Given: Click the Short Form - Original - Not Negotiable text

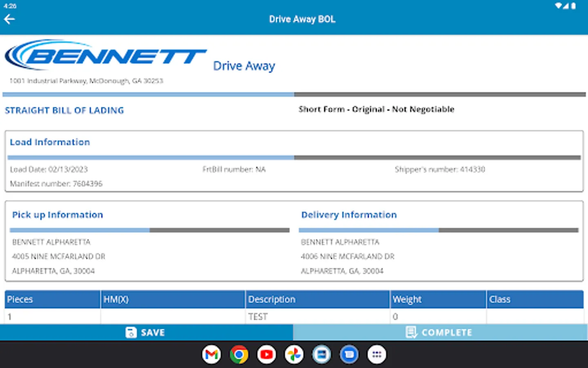Looking at the screenshot, I should [x=376, y=109].
